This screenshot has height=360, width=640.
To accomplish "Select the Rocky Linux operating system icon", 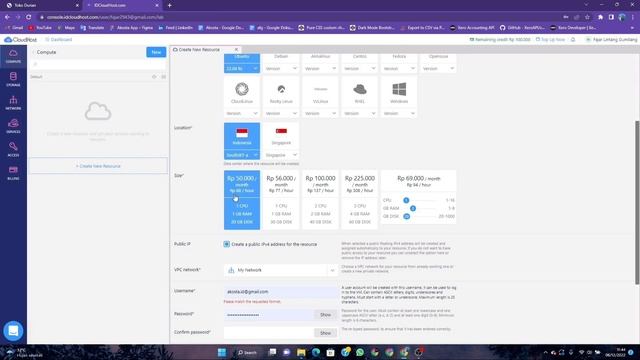I will pos(281,89).
